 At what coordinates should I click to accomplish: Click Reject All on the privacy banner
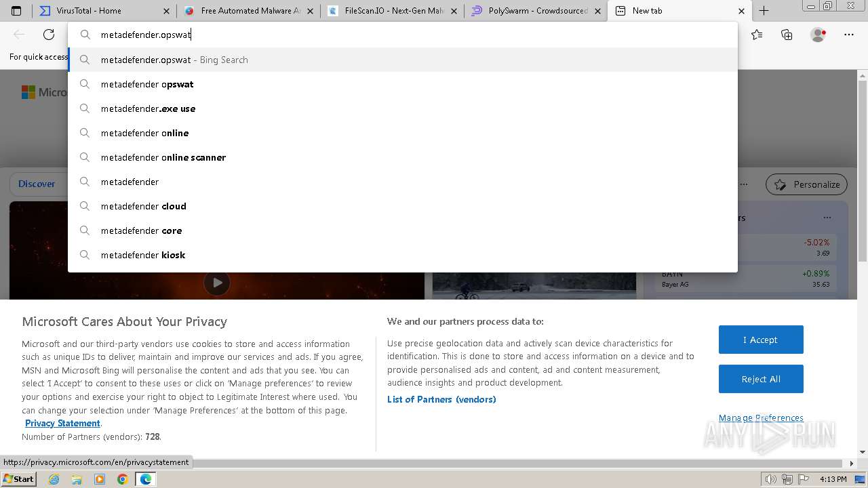click(761, 379)
